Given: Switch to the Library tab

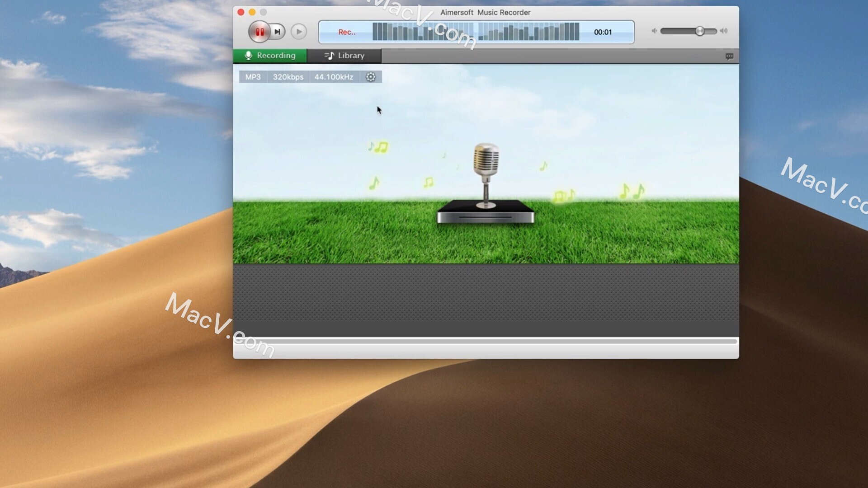Looking at the screenshot, I should point(344,56).
